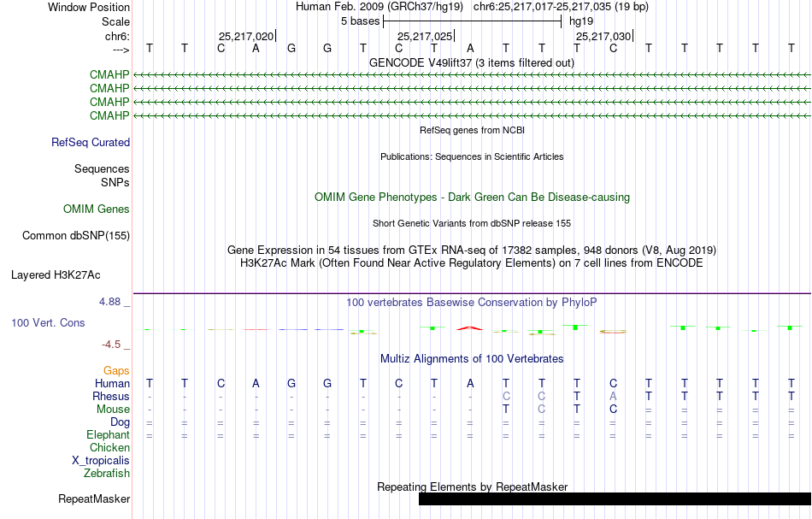
Task: Click the OMIM Gene Phenotypes title text
Action: (473, 198)
